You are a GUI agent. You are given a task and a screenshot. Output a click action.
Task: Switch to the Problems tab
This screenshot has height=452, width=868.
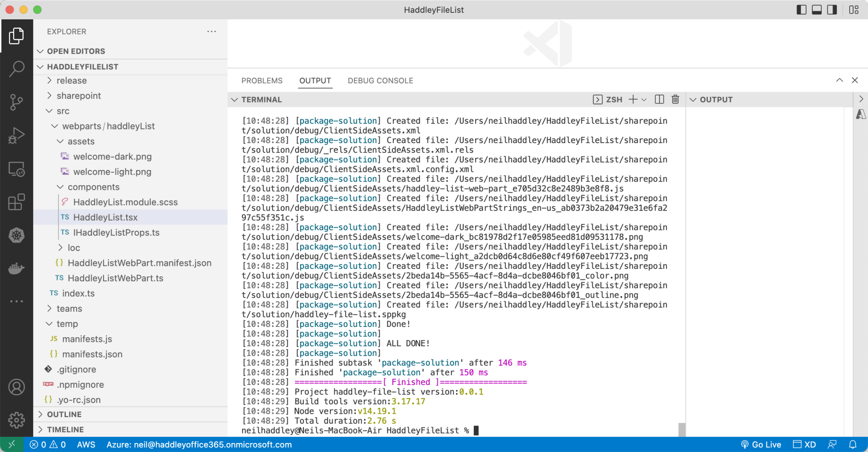click(262, 81)
